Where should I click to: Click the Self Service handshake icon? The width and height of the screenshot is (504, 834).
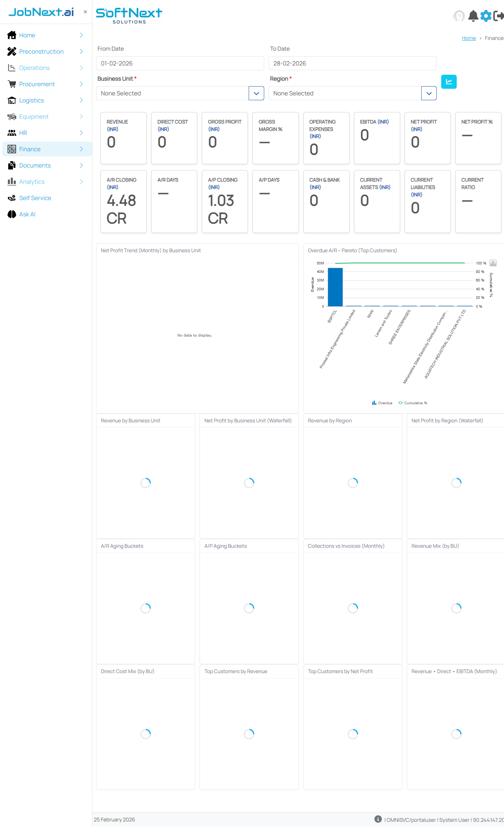coord(12,198)
